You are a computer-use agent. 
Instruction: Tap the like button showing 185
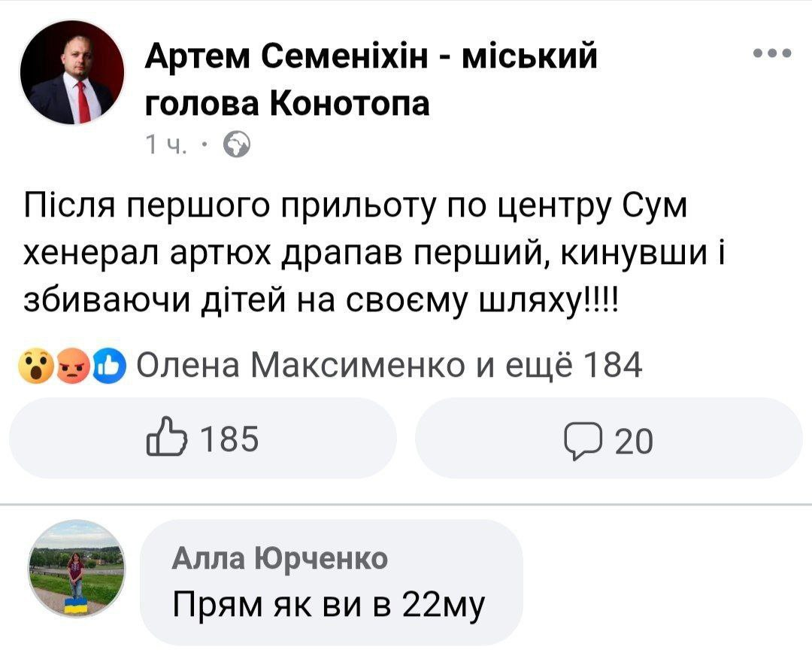(x=203, y=438)
